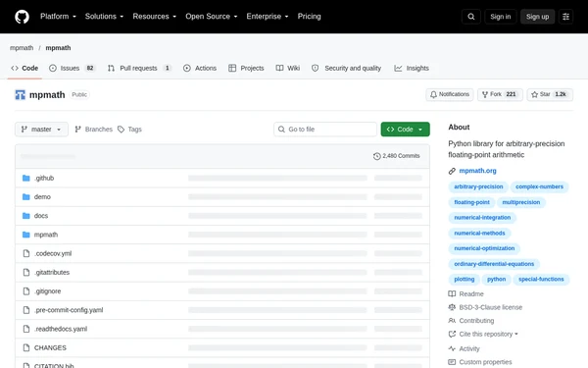Click the demo folder icon
Screen dimensions: 588x368
25,197
